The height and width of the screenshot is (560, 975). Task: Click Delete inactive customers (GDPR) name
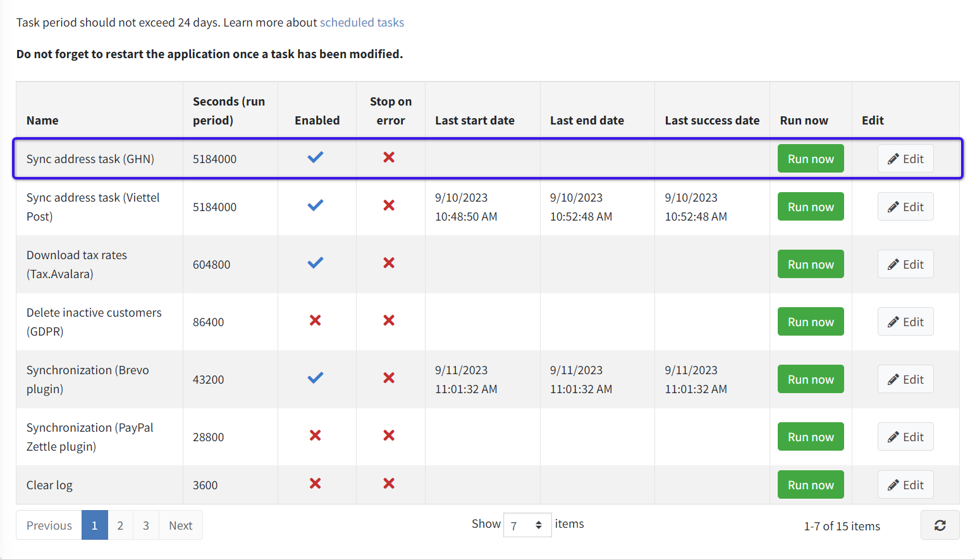[x=94, y=322]
